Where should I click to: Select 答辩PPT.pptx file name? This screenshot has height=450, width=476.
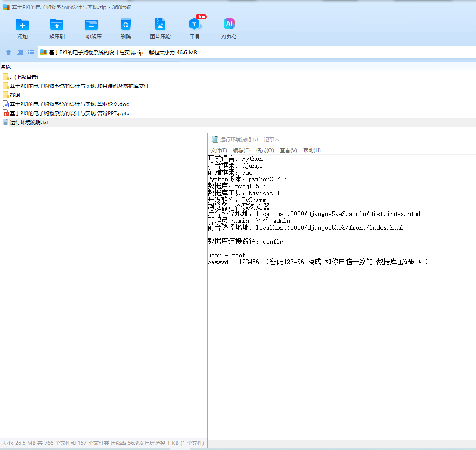(x=69, y=113)
